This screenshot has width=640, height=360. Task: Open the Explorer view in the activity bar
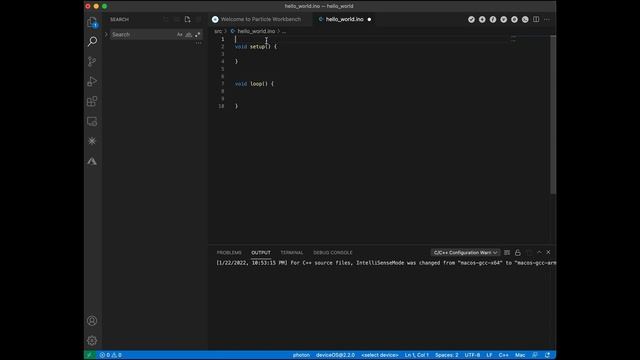(x=92, y=22)
